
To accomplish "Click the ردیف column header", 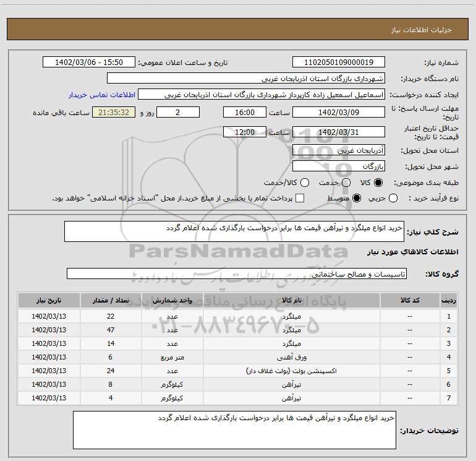I will tap(449, 300).
